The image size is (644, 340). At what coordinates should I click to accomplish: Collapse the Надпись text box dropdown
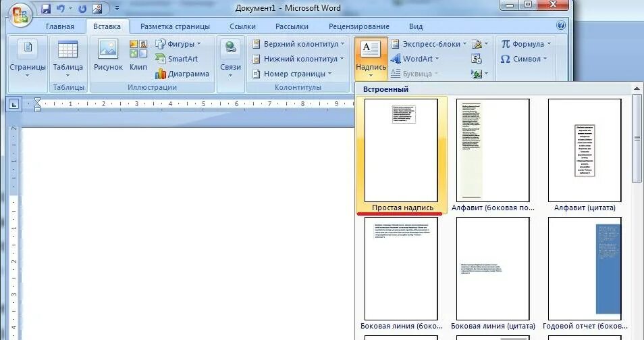tap(371, 59)
